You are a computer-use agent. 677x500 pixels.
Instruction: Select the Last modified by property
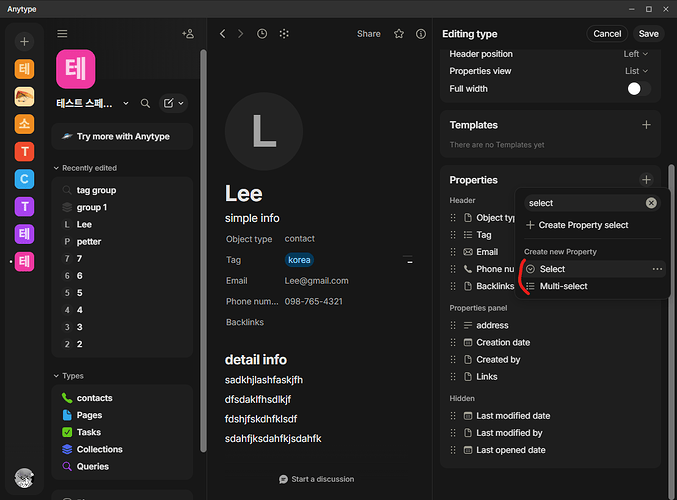[x=550, y=433]
